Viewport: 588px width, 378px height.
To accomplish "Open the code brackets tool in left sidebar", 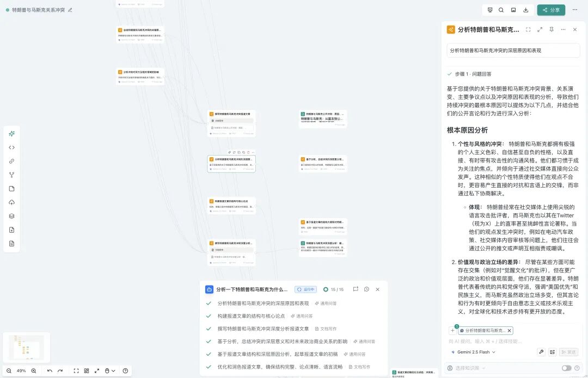I will coord(11,147).
